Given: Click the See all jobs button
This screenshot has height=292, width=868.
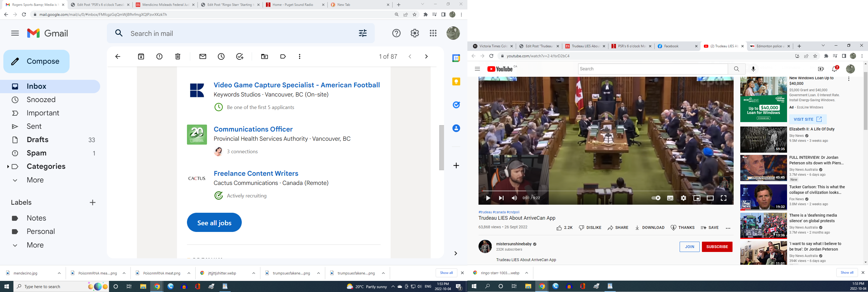Looking at the screenshot, I should [214, 223].
